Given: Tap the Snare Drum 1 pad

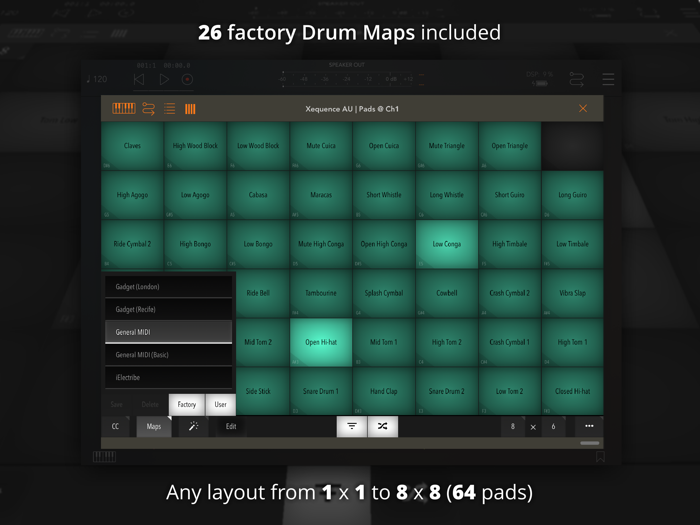Looking at the screenshot, I should [321, 392].
